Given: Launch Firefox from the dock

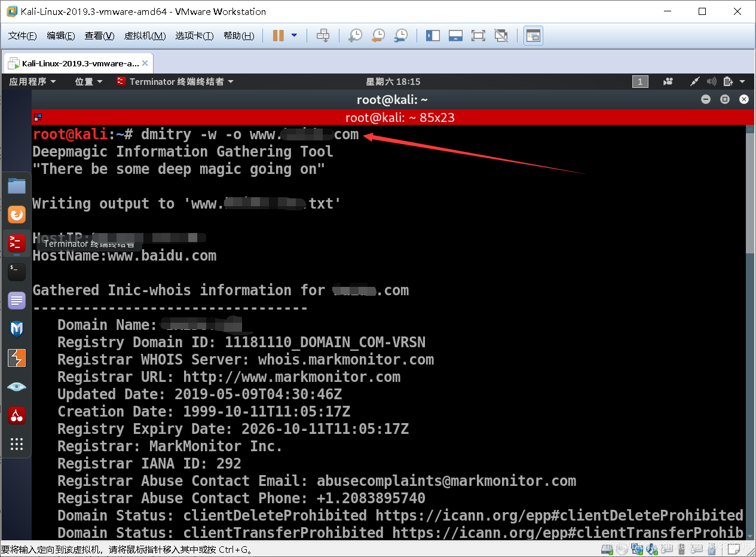Looking at the screenshot, I should (17, 215).
